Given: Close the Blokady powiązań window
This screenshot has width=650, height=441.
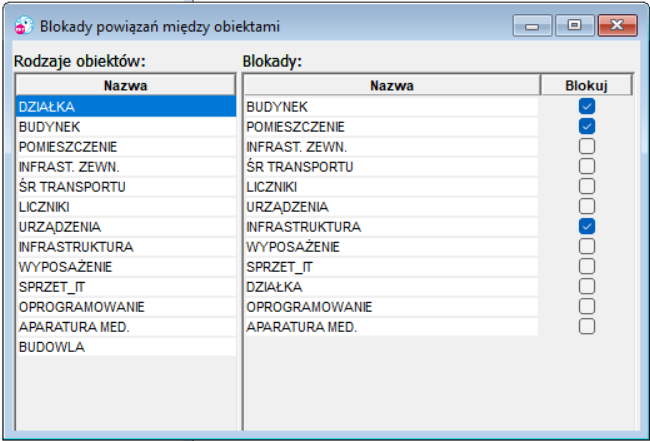Looking at the screenshot, I should [x=617, y=26].
